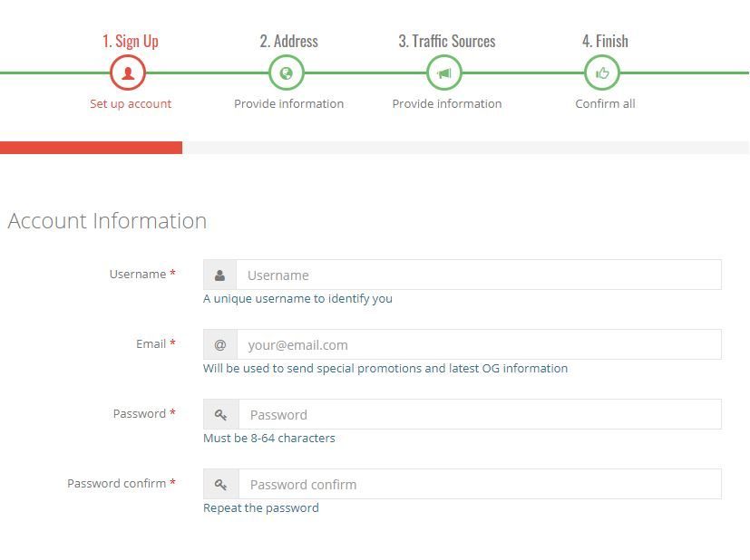Click the person icon beside Username field
The width and height of the screenshot is (750, 560).
point(219,275)
